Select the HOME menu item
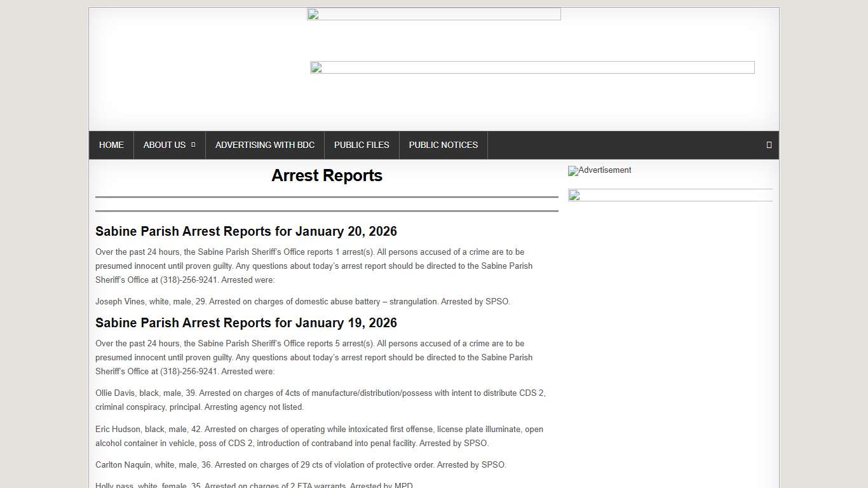 pos(111,145)
